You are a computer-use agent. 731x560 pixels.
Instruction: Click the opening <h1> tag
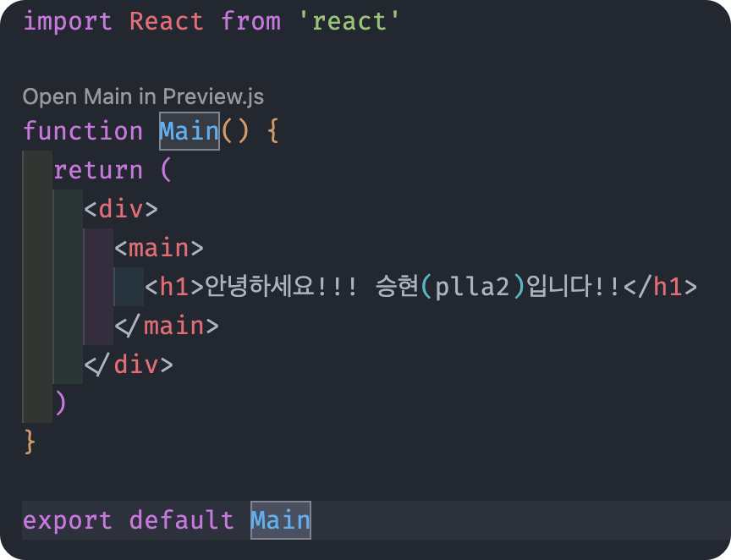tap(174, 287)
